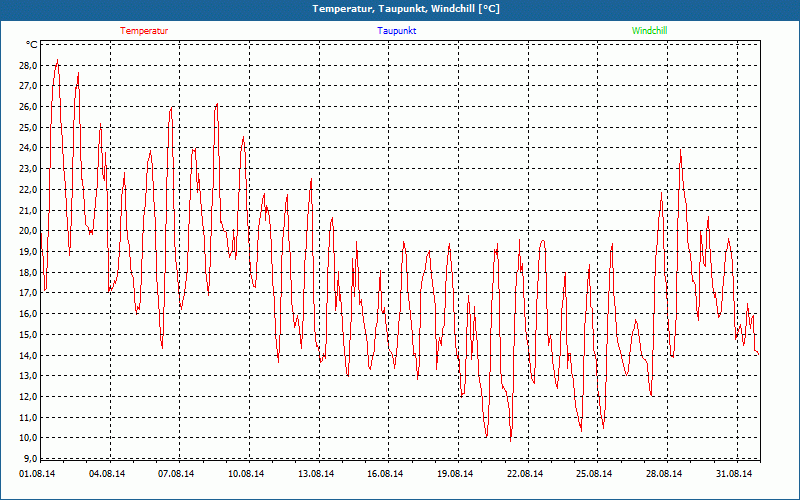
Task: Click the 13,0 y-axis value
Action: [x=29, y=376]
